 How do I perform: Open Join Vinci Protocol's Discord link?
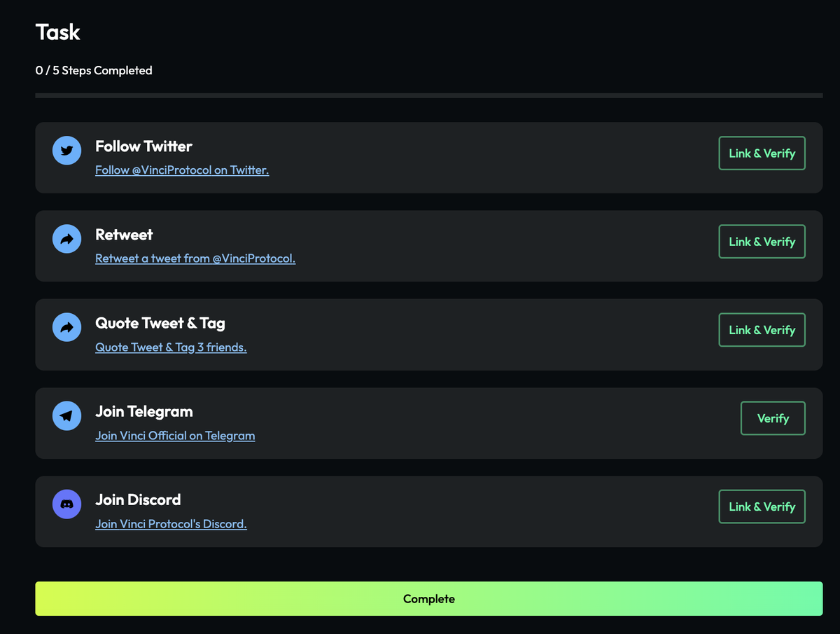[x=171, y=524]
